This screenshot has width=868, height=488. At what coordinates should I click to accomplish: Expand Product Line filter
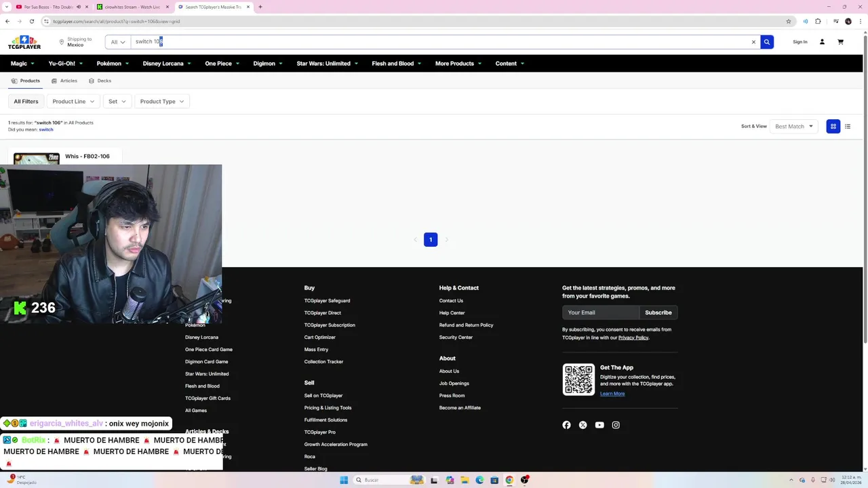pyautogui.click(x=73, y=102)
